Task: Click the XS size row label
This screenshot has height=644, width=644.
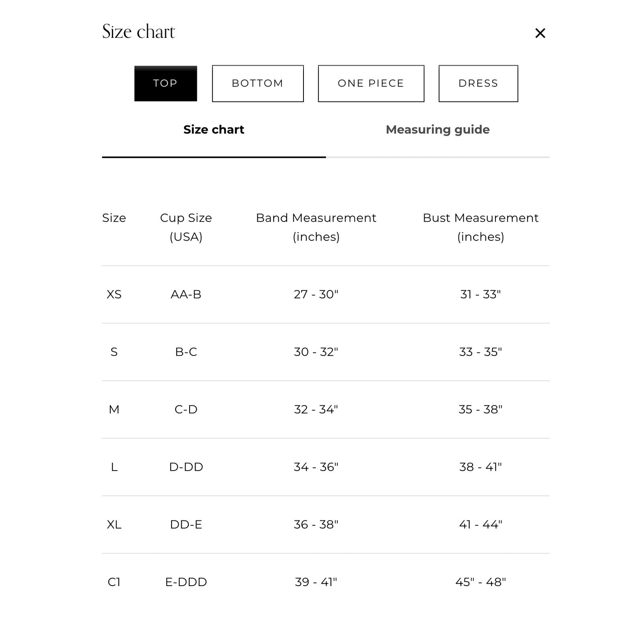Action: 114,294
